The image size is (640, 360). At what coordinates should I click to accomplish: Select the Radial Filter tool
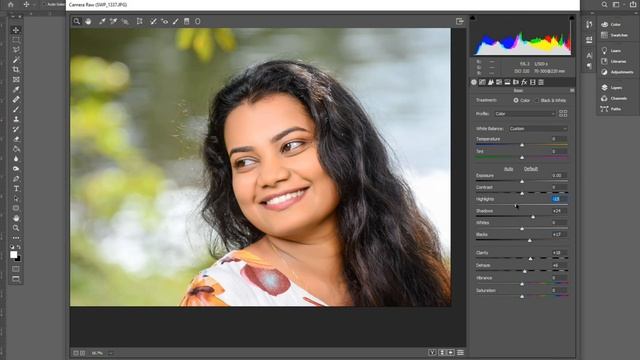(x=198, y=21)
